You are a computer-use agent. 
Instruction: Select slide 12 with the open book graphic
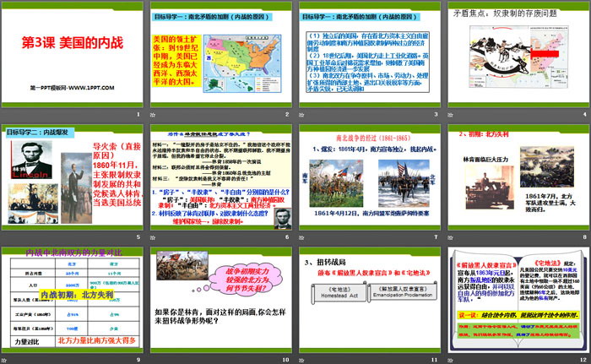pyautogui.click(x=516, y=299)
